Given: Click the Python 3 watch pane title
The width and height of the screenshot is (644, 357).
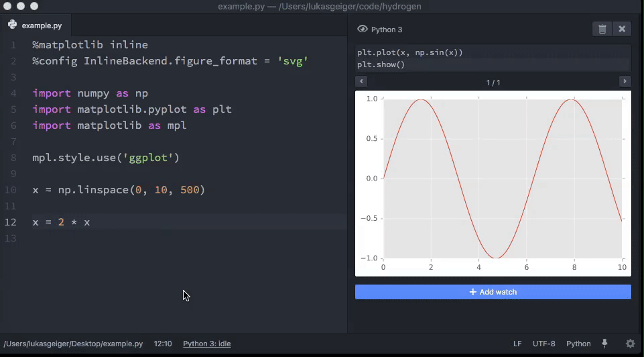Looking at the screenshot, I should coord(387,30).
